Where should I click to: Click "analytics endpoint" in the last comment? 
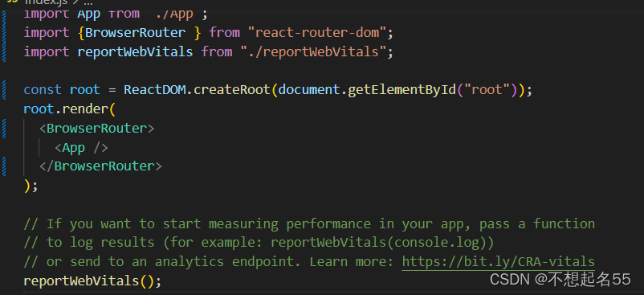(228, 261)
